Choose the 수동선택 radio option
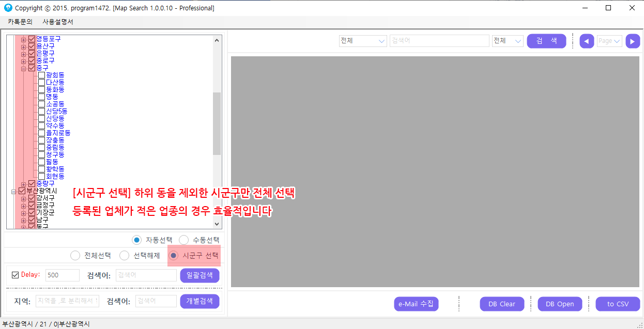Screen dimensions: 644x329 pyautogui.click(x=184, y=240)
